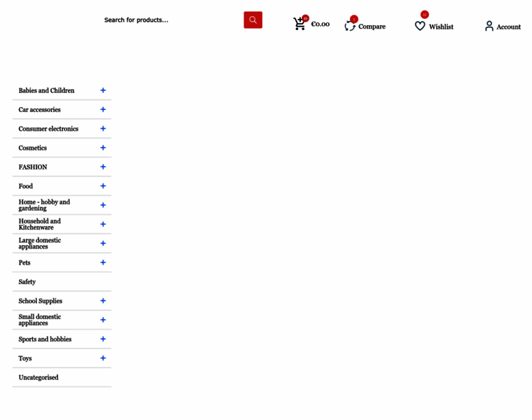
Task: Expand Consumer electronics plus sign
Action: click(103, 129)
